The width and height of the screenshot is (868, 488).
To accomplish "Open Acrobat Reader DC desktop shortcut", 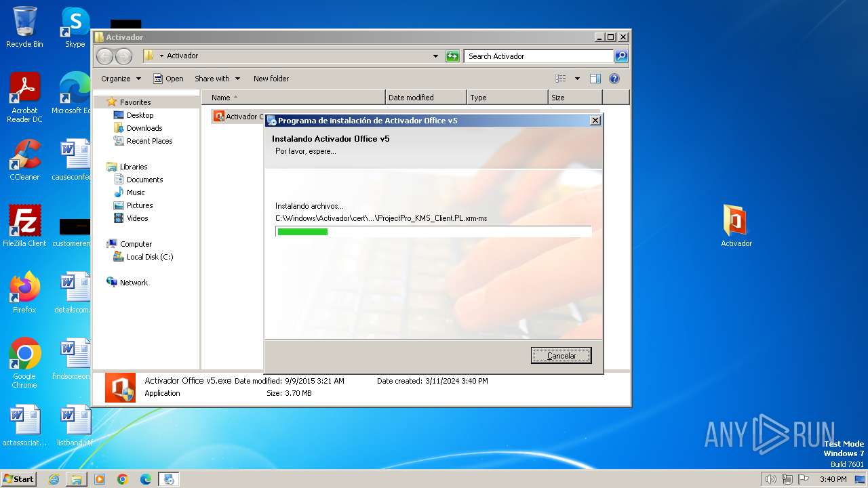I will (24, 98).
